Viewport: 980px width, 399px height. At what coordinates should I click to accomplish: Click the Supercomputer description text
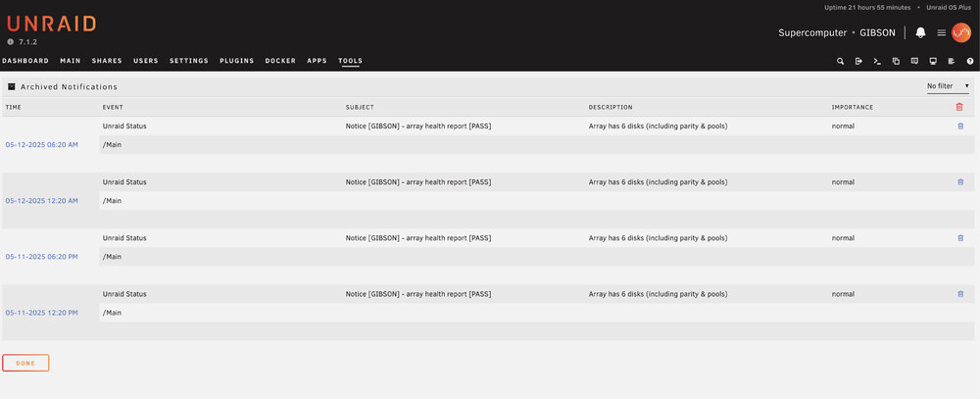pos(812,32)
